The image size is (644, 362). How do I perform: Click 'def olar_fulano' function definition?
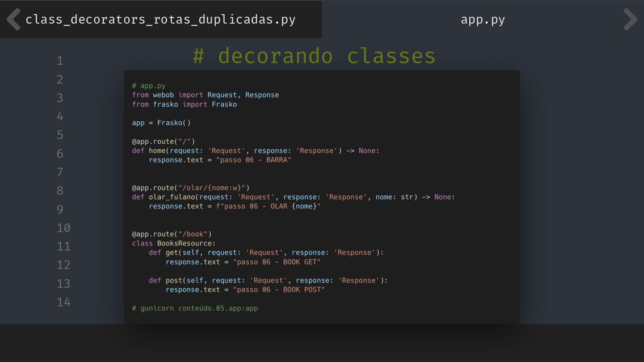pos(293,197)
